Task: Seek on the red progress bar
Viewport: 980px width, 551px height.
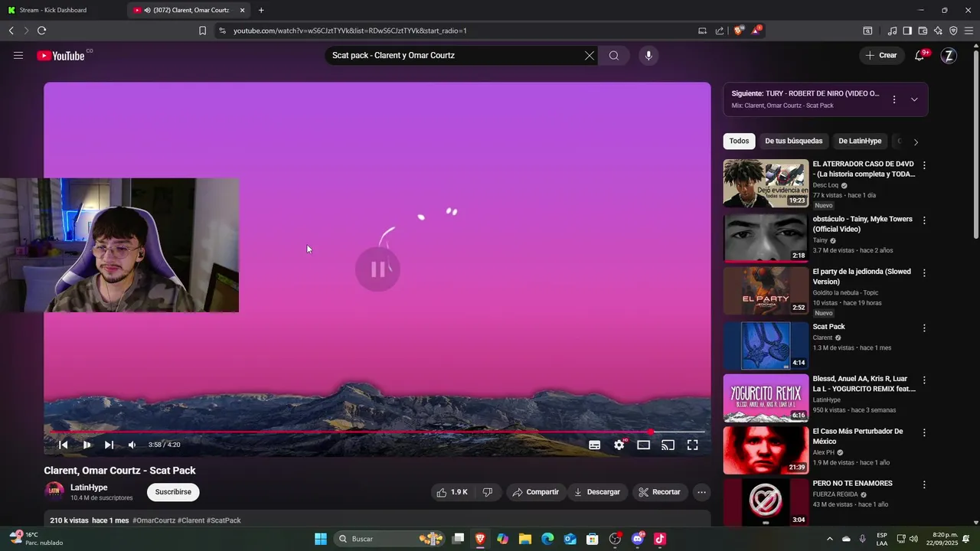Action: tap(377, 432)
